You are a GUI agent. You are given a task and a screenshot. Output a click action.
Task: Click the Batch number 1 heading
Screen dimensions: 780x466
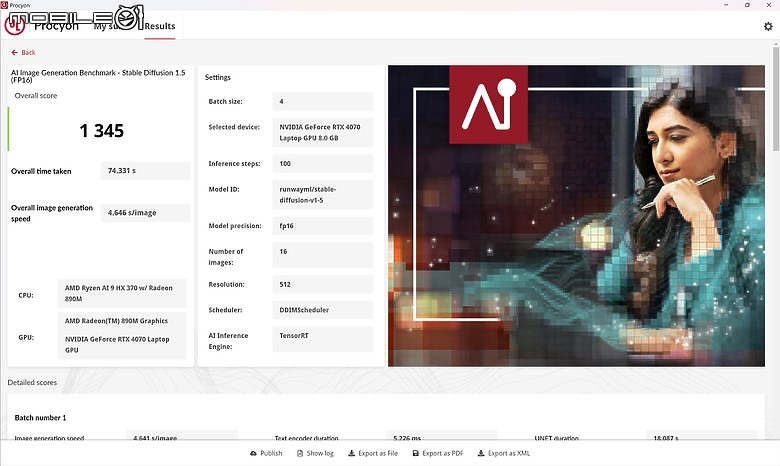pos(40,418)
